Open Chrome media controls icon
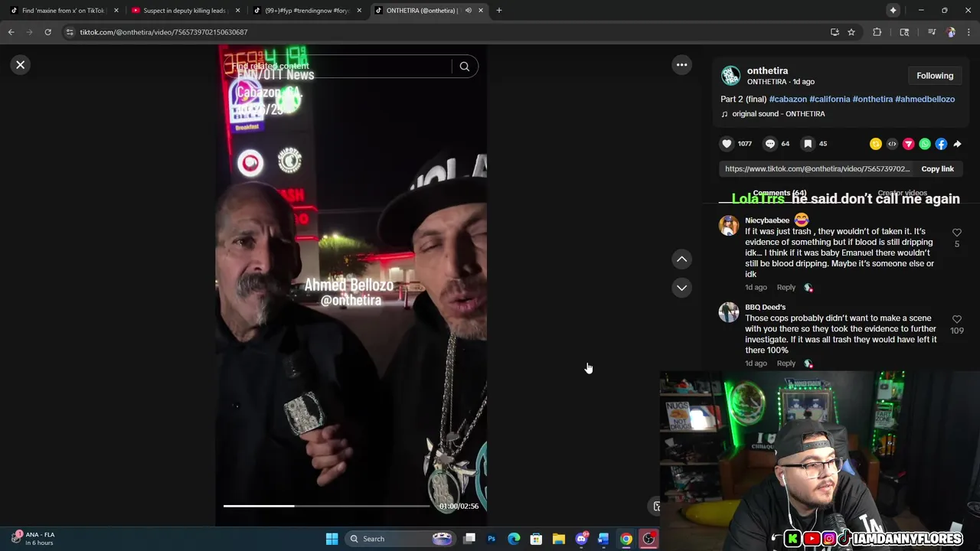 [x=932, y=32]
